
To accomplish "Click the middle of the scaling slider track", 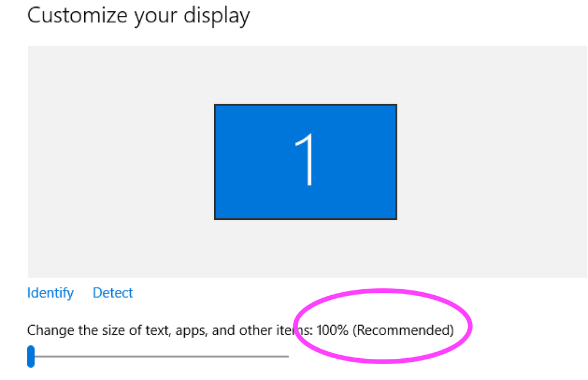I will 160,356.
